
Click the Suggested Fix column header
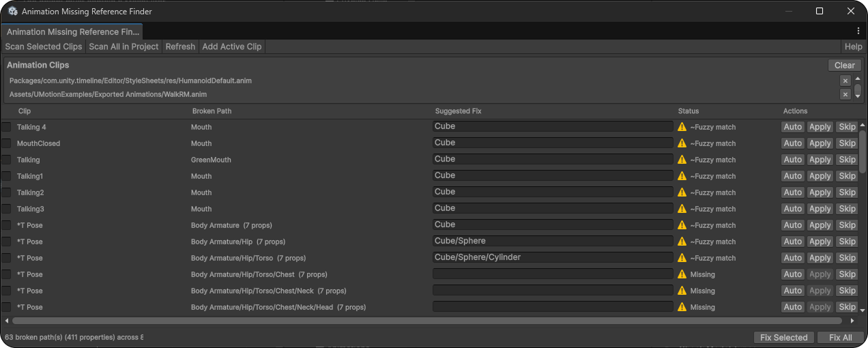click(458, 111)
